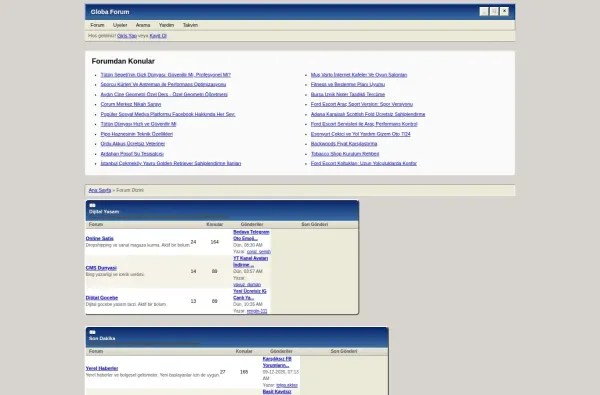This screenshot has width=600, height=395.
Task: Maximize the Globa Forum panel
Action: click(x=494, y=11)
